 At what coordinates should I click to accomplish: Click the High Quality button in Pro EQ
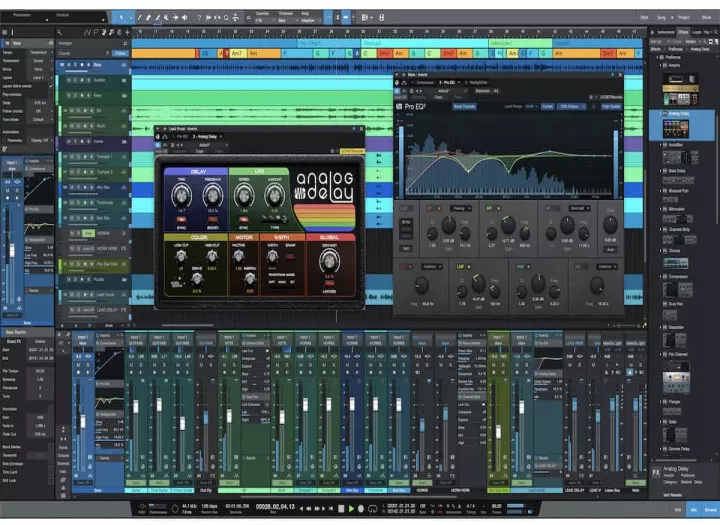(611, 107)
